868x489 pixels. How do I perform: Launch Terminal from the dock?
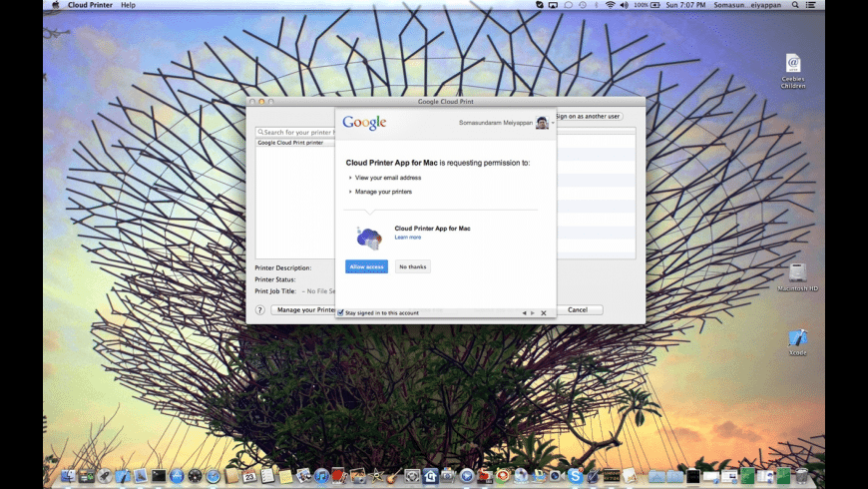click(x=159, y=475)
